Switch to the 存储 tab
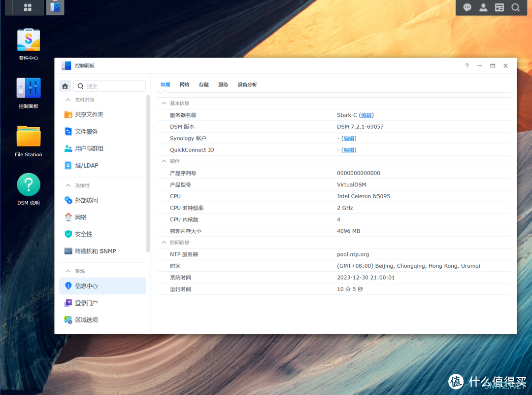Screen dimensions: 532x395 [x=204, y=85]
